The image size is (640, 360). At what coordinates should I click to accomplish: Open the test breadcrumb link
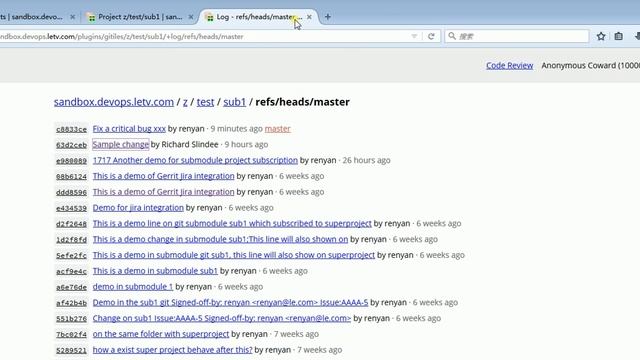coord(205,102)
